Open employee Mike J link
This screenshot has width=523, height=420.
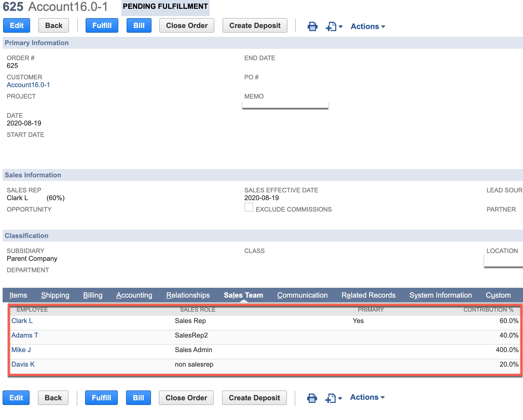click(x=21, y=350)
